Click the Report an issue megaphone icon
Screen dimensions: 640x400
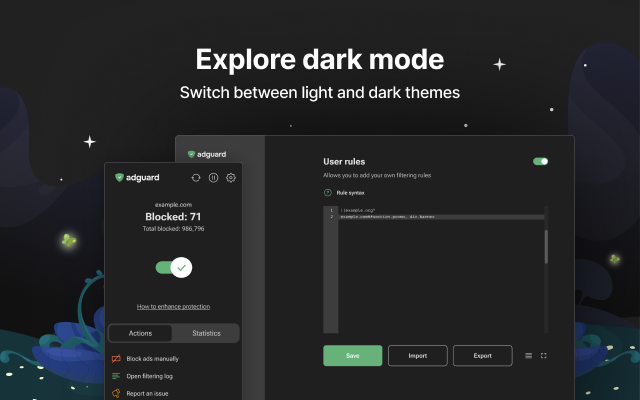[116, 393]
